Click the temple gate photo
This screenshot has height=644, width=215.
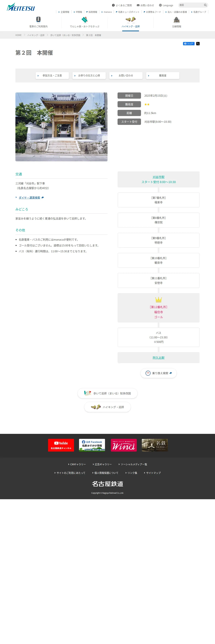61,127
